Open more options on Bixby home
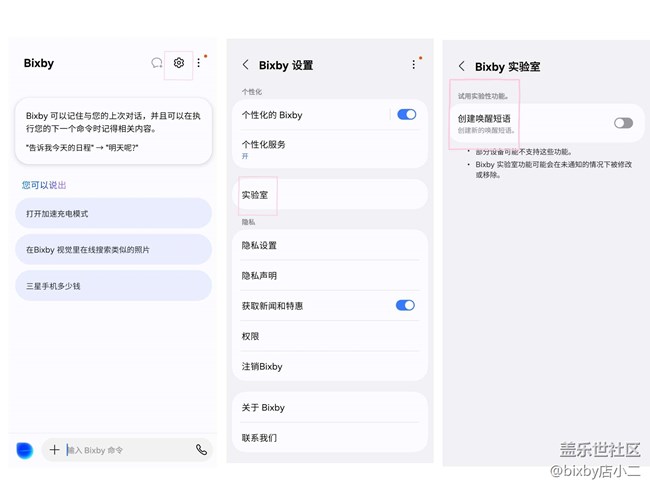 (x=199, y=63)
